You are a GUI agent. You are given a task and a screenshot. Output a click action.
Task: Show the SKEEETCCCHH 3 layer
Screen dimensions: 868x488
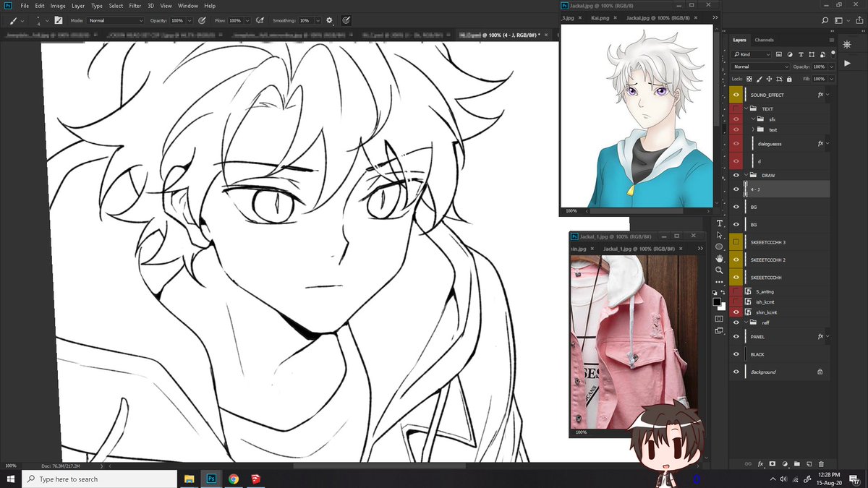[x=736, y=242]
